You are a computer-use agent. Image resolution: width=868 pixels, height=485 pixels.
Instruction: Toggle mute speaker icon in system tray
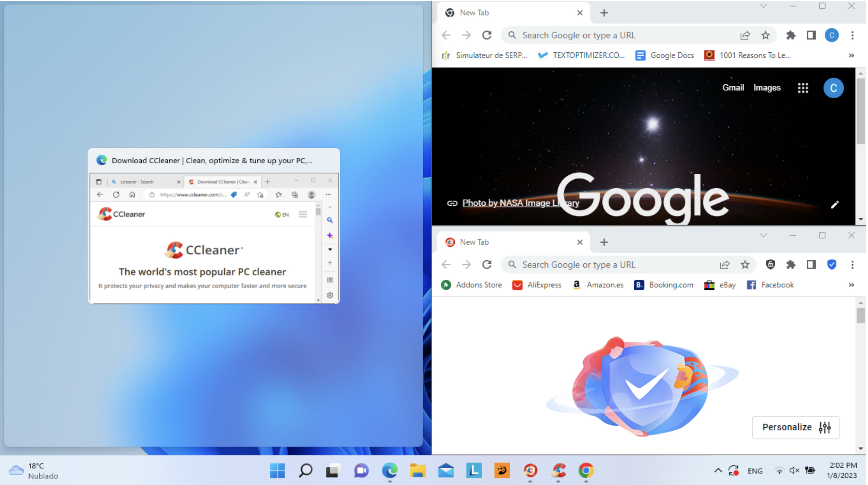[795, 471]
